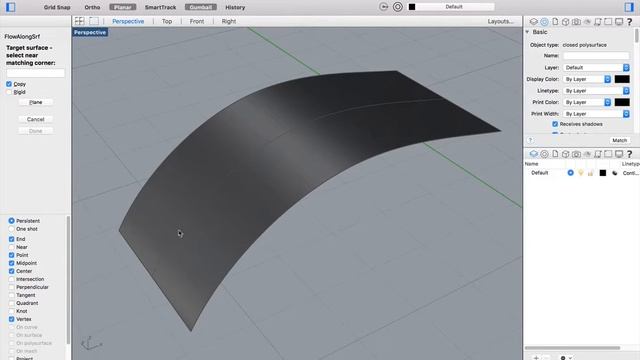Open the Print Color black swatch
Screen dimensions: 640x360
coord(622,102)
